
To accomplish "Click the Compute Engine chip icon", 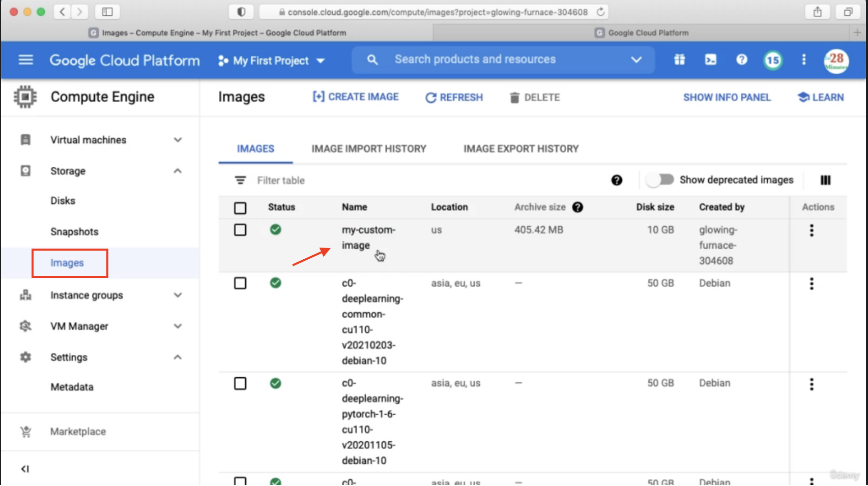I will 25,97.
